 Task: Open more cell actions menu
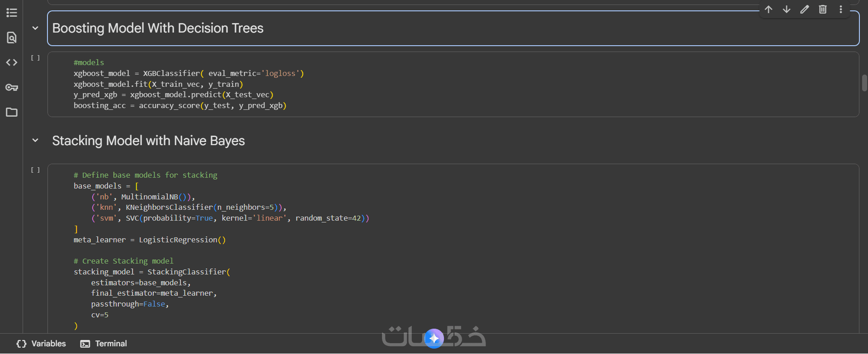click(841, 9)
